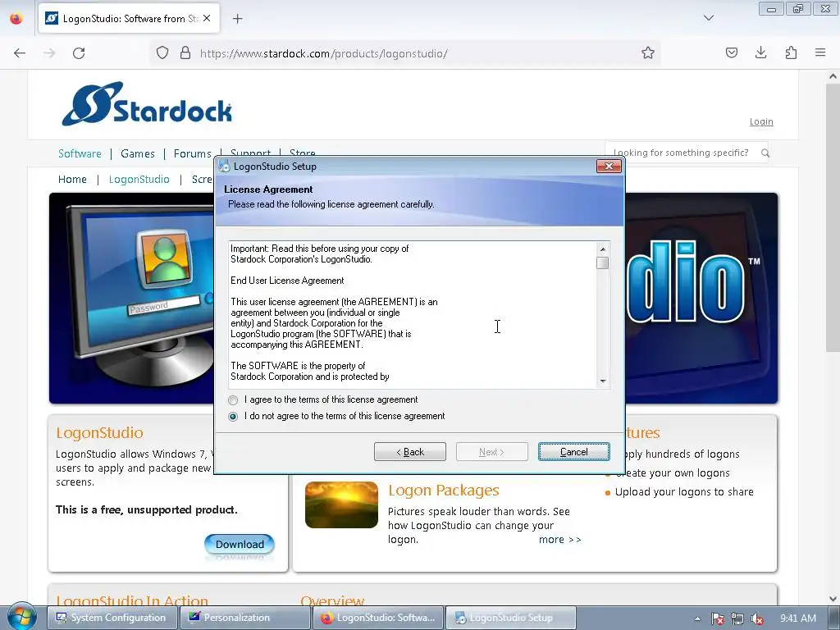Click the LogonStudio Setup title bar icon
Image resolution: width=840 pixels, height=630 pixels.
click(x=225, y=167)
